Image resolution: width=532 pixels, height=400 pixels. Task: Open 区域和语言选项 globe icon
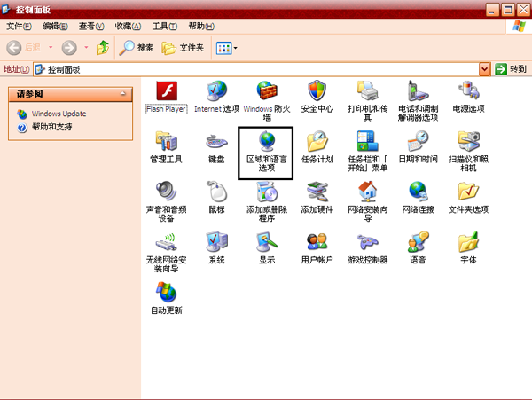(267, 141)
